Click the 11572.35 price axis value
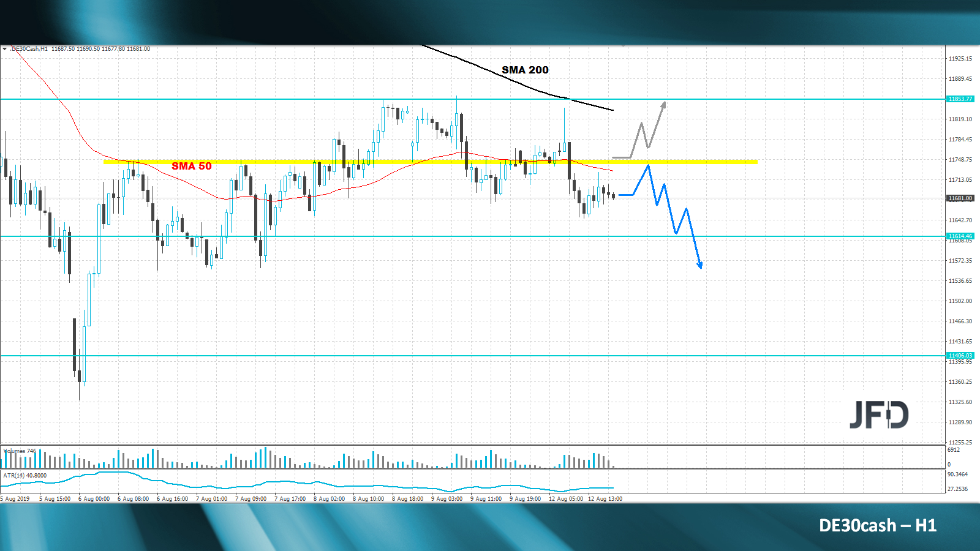 (960, 261)
